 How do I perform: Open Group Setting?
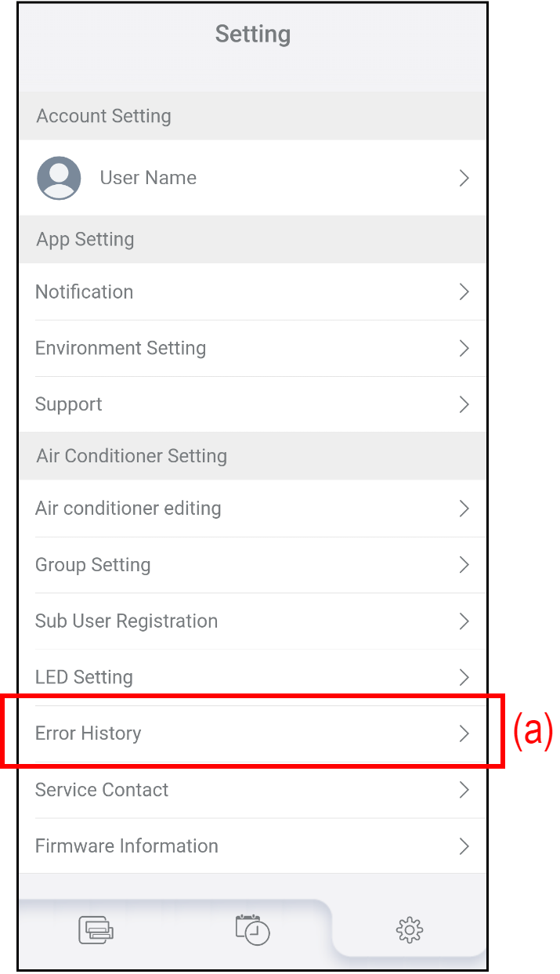93,565
